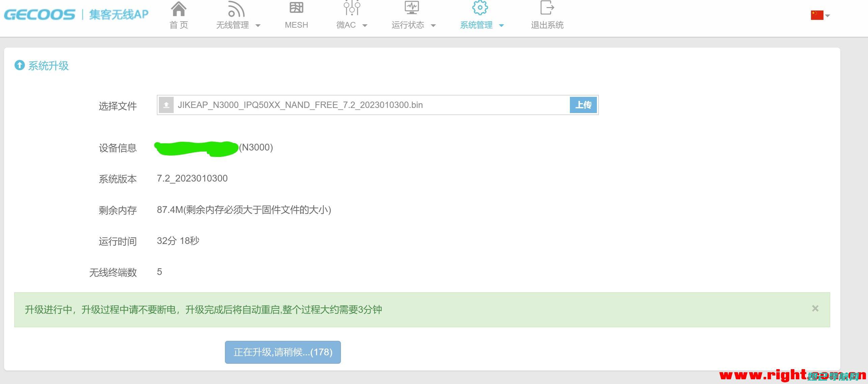Image resolution: width=868 pixels, height=384 pixels.
Task: Click the 运行时间 label
Action: click(118, 241)
